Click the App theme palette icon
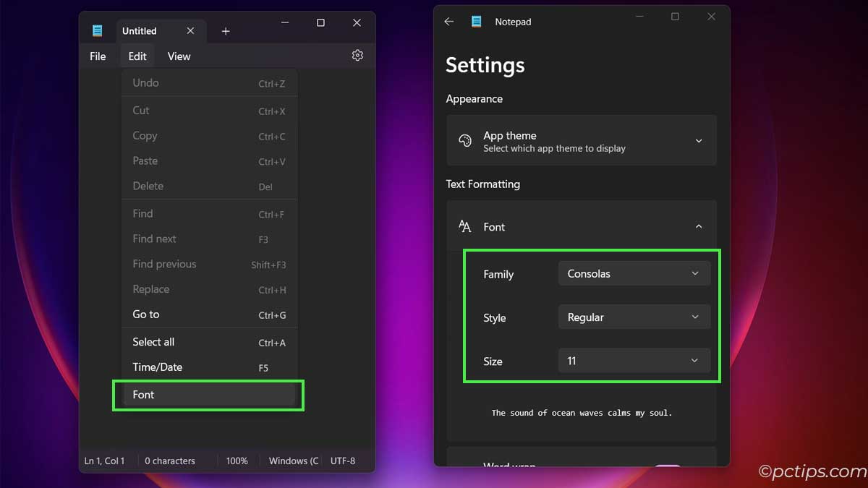 464,140
